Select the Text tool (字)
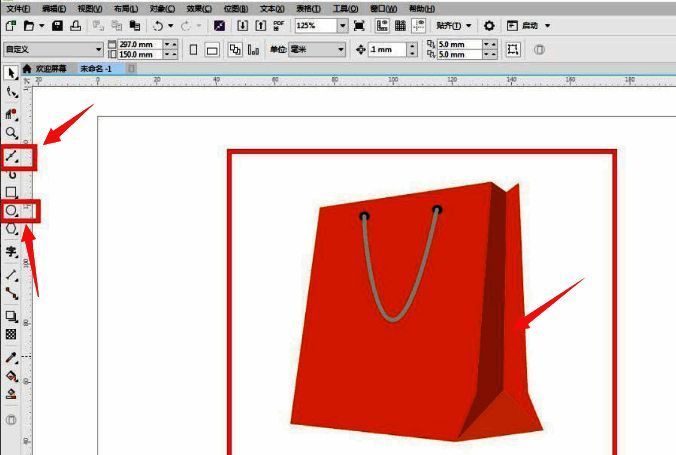This screenshot has height=455, width=676. 12,252
